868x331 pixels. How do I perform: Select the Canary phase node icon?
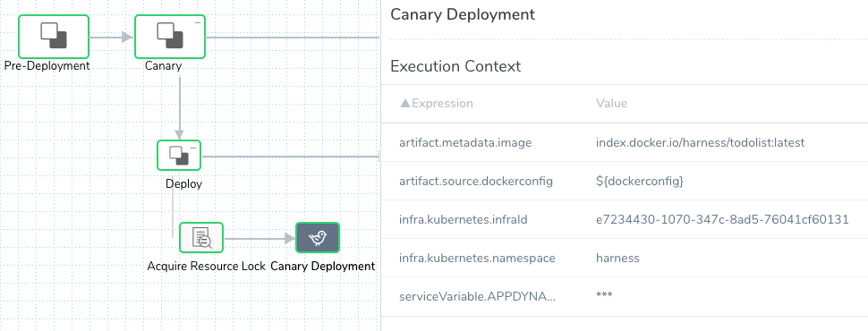click(x=170, y=37)
